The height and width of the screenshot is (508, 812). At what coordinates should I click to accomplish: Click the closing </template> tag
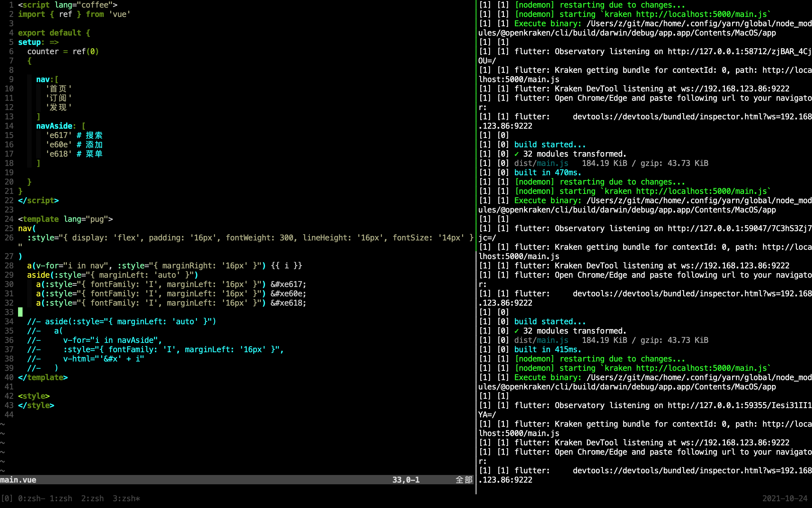point(43,377)
